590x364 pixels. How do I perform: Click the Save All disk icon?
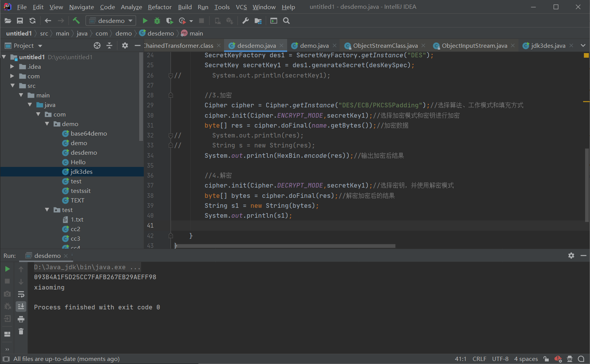click(x=20, y=21)
